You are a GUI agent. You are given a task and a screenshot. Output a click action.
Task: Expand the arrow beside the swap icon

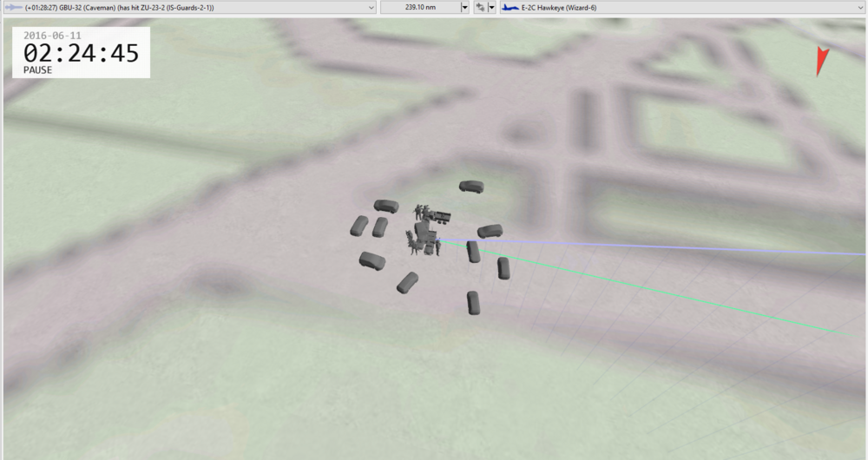pyautogui.click(x=491, y=8)
